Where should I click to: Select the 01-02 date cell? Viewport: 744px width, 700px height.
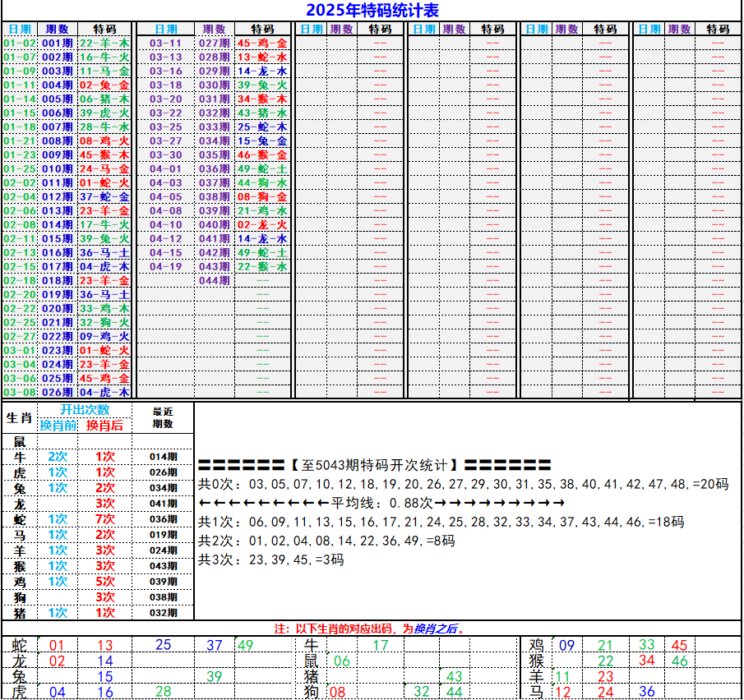20,43
